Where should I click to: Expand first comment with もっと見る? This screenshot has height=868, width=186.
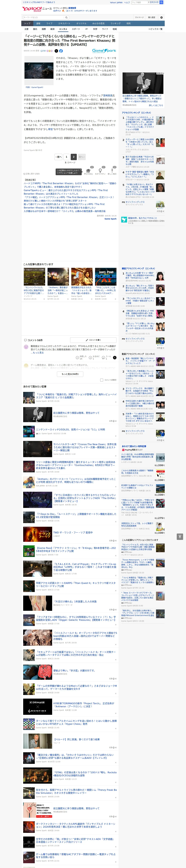pos(38,353)
